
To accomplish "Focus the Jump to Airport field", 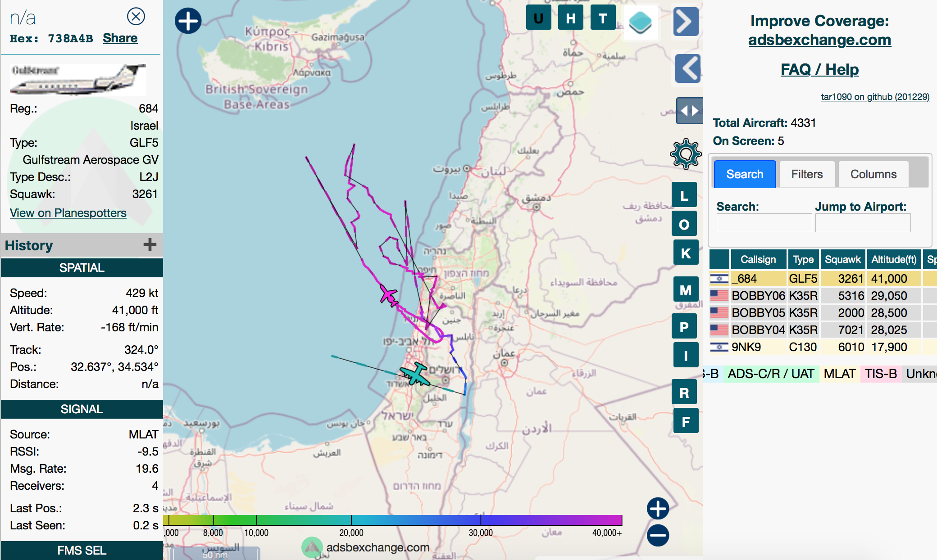I will click(x=863, y=223).
